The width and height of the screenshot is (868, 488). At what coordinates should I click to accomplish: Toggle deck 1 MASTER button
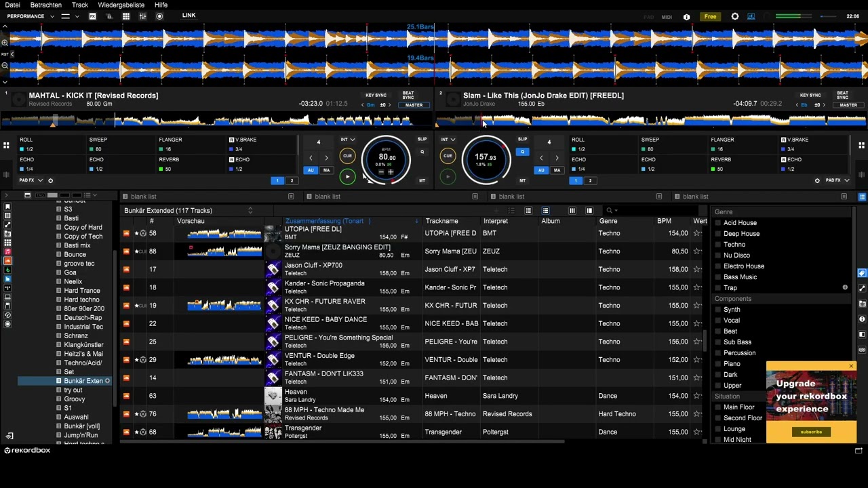pyautogui.click(x=414, y=106)
